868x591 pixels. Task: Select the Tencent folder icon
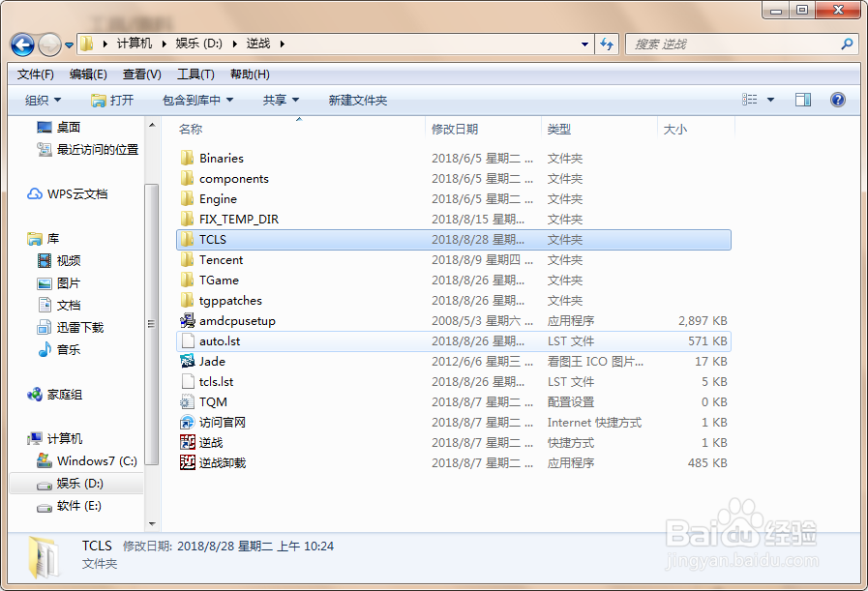187,260
